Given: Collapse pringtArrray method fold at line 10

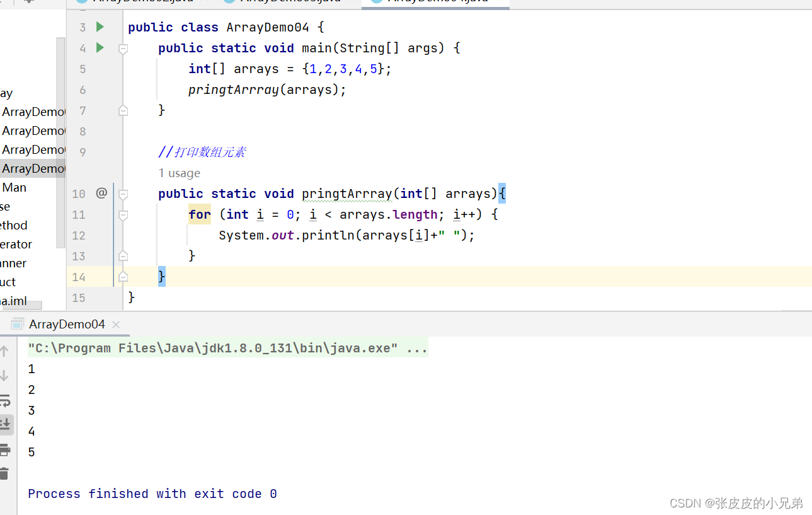Looking at the screenshot, I should pos(123,194).
